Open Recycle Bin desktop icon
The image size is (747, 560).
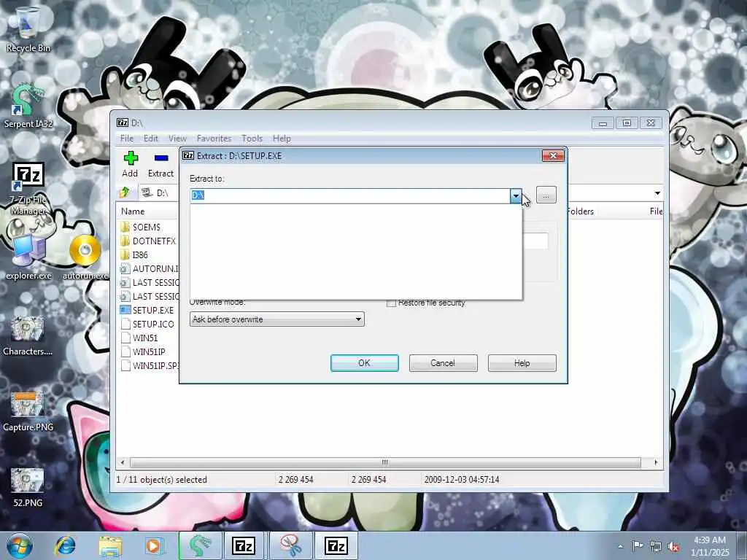tap(28, 28)
